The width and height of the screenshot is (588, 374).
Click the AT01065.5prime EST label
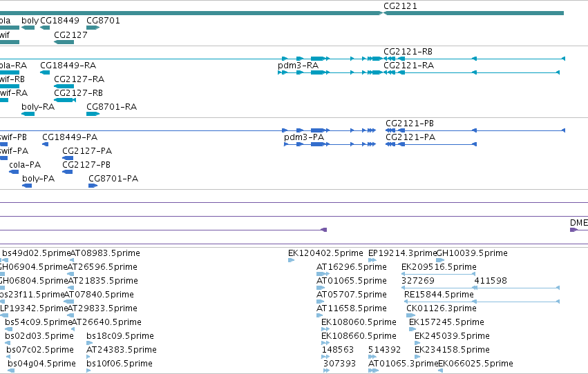[352, 281]
